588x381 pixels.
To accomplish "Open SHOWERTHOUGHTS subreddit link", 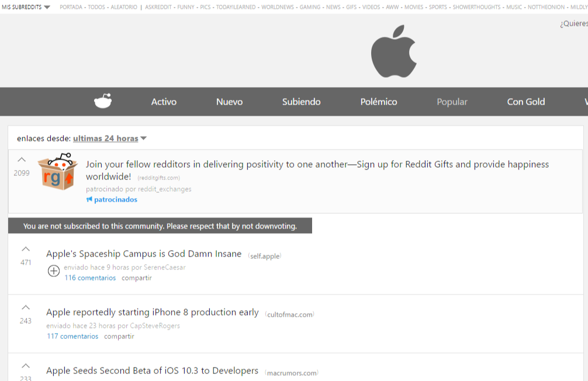I will (x=476, y=7).
